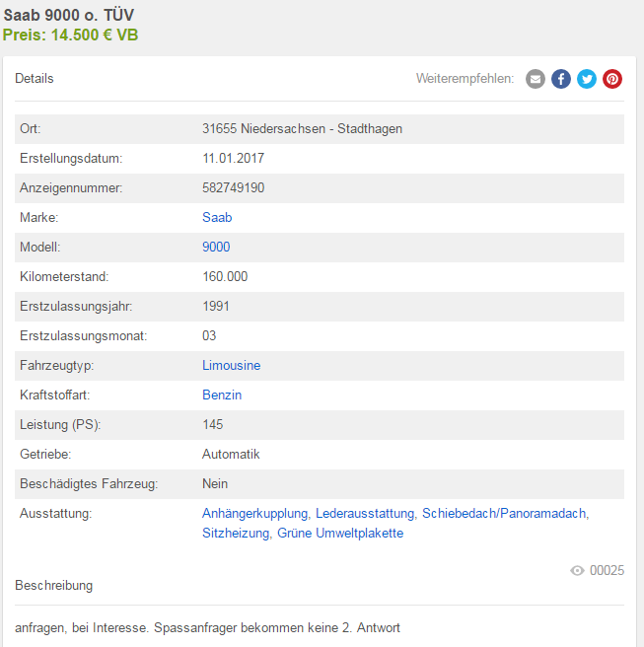
Task: Click the registration month value '03'
Action: 209,335
